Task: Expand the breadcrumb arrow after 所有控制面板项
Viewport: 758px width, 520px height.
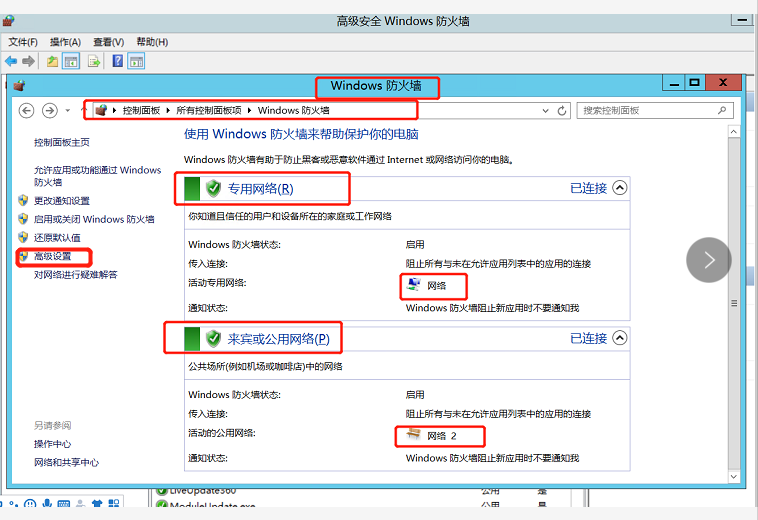Action: 249,110
